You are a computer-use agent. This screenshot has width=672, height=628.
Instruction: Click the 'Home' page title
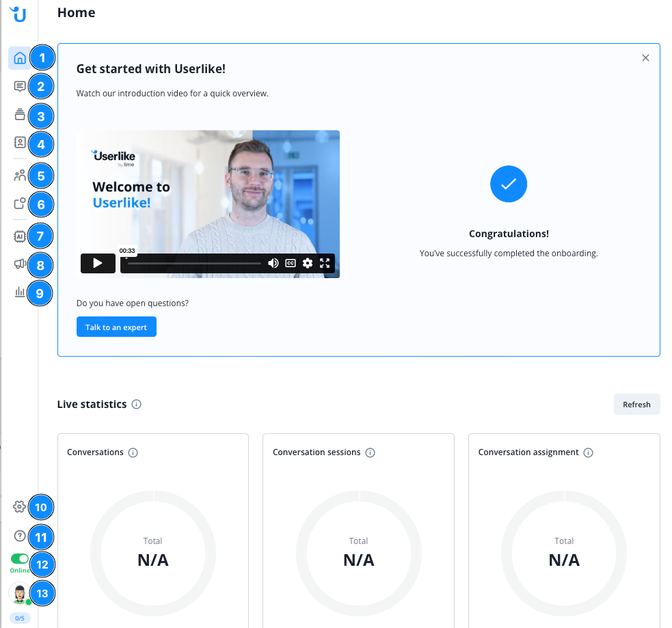coord(77,13)
